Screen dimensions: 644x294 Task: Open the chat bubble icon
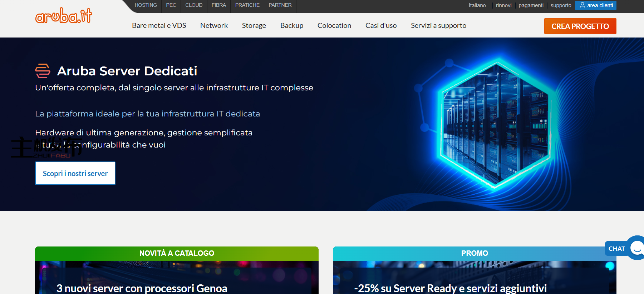point(636,248)
